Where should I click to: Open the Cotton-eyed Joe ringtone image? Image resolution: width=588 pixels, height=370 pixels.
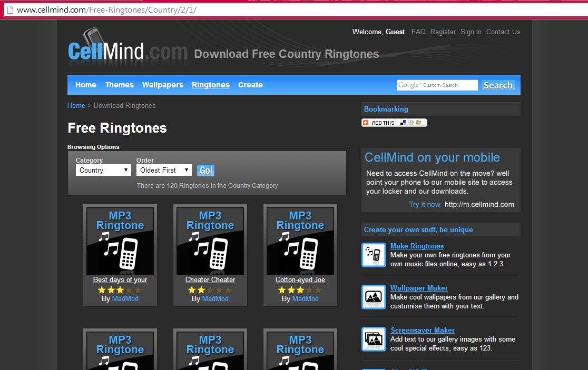pyautogui.click(x=300, y=241)
